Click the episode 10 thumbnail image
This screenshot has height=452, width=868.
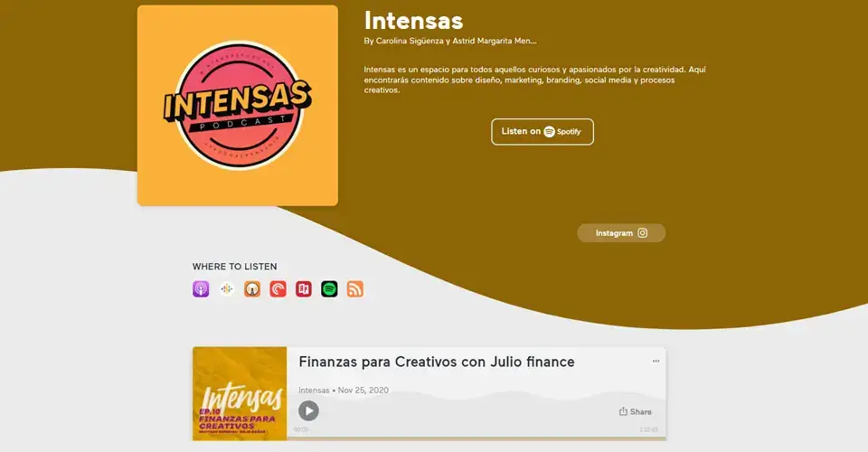[240, 393]
